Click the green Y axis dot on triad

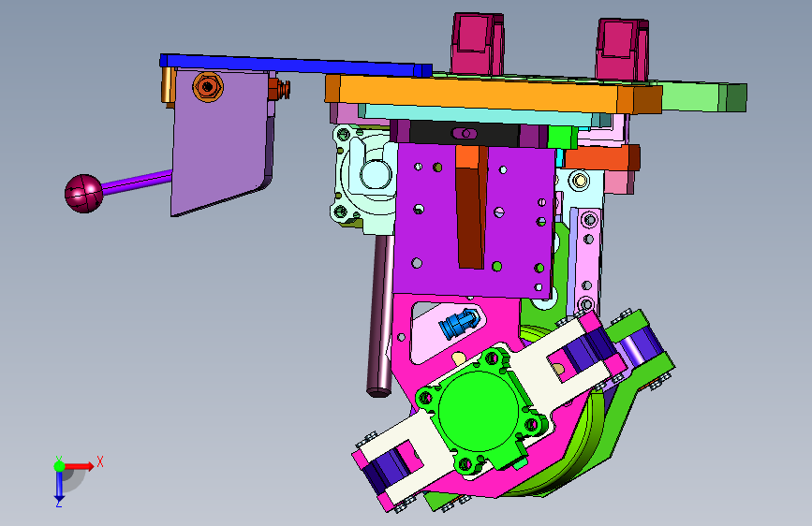tap(59, 466)
